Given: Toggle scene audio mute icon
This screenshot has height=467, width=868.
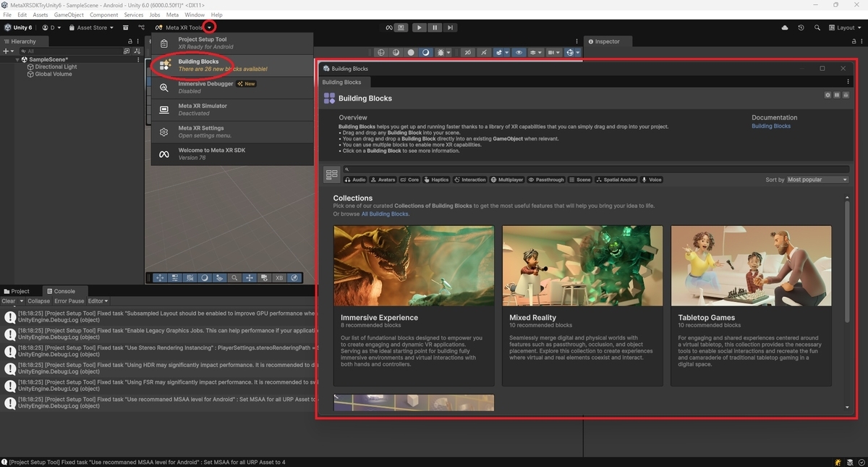Looking at the screenshot, I should (483, 52).
